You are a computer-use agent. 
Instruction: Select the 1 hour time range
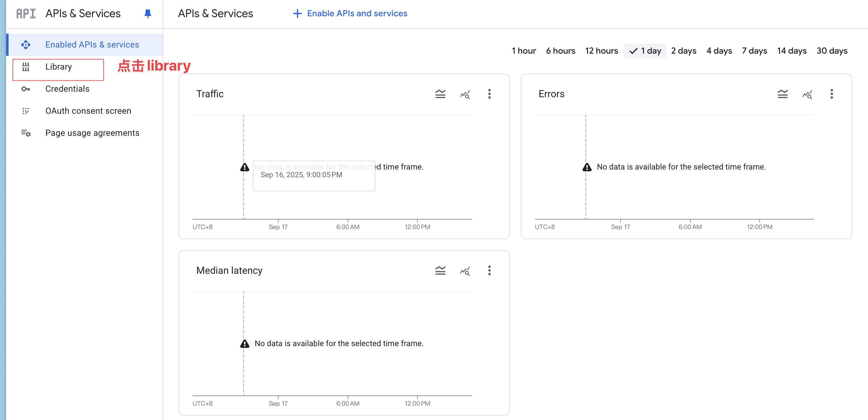point(524,51)
